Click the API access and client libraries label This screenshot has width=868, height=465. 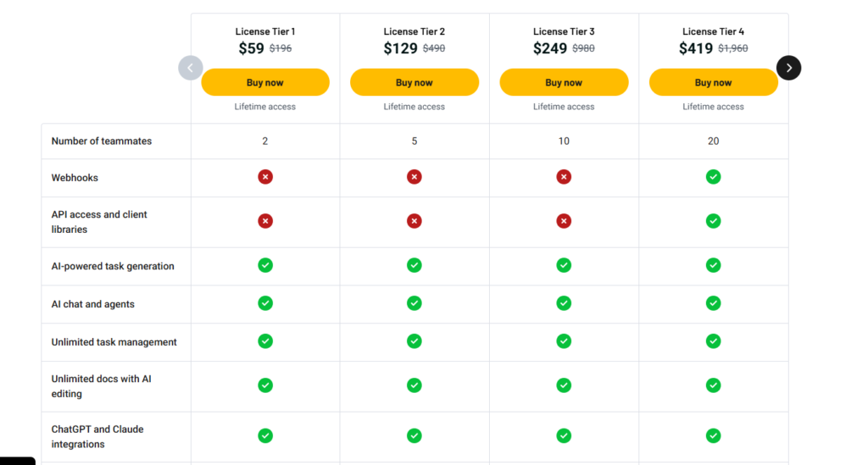tap(99, 222)
